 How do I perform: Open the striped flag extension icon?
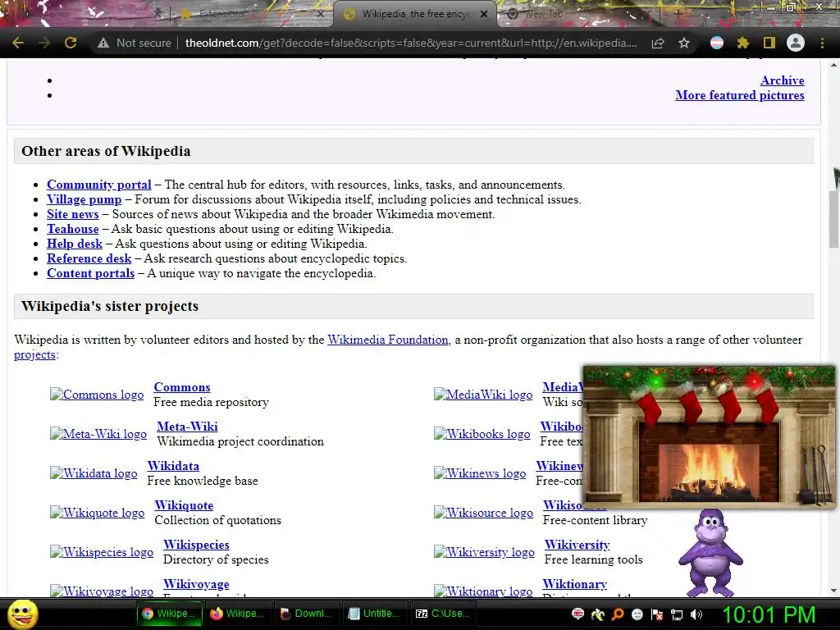(x=717, y=43)
